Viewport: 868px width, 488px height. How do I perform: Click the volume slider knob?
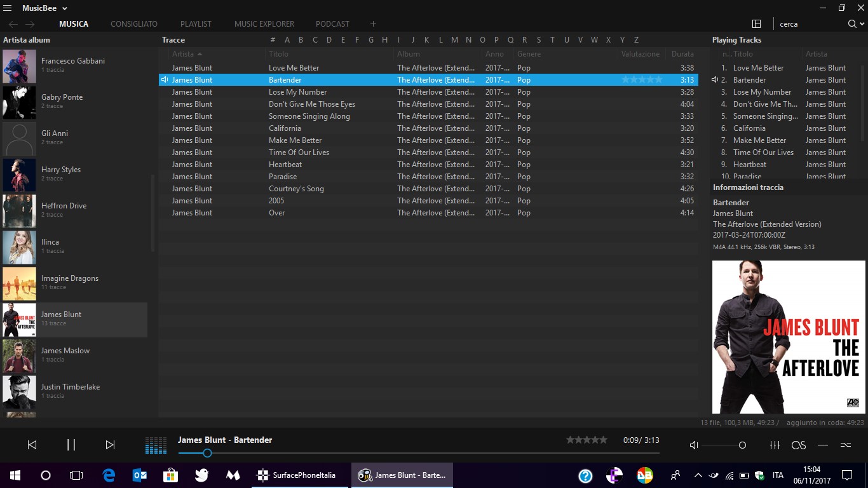(x=742, y=445)
